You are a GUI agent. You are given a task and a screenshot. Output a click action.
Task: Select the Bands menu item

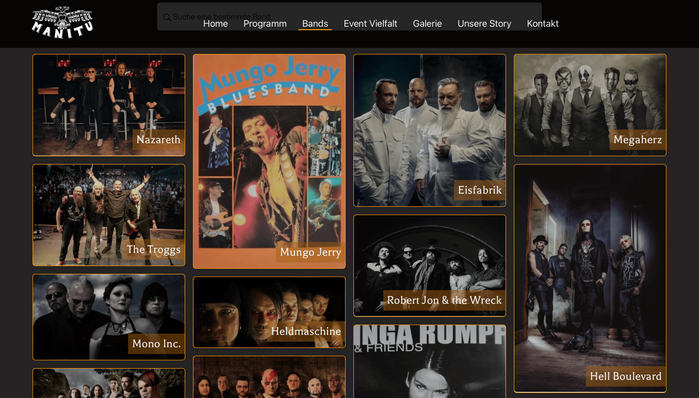pos(315,24)
